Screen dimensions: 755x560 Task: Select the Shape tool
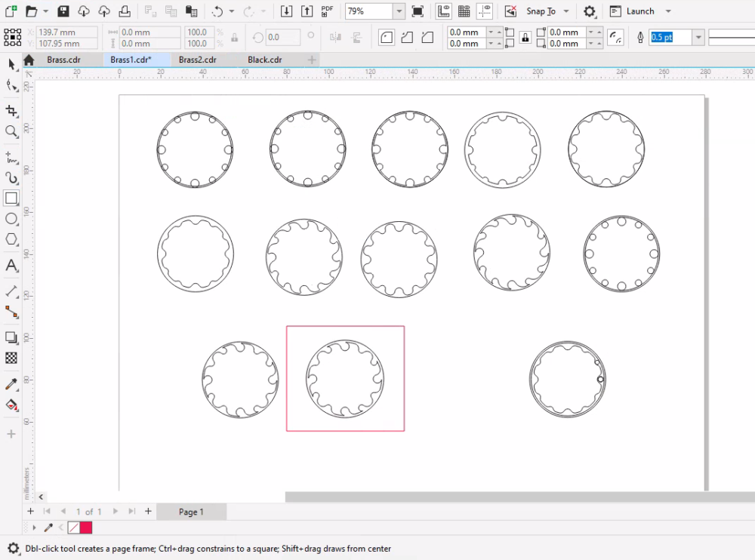pyautogui.click(x=11, y=85)
